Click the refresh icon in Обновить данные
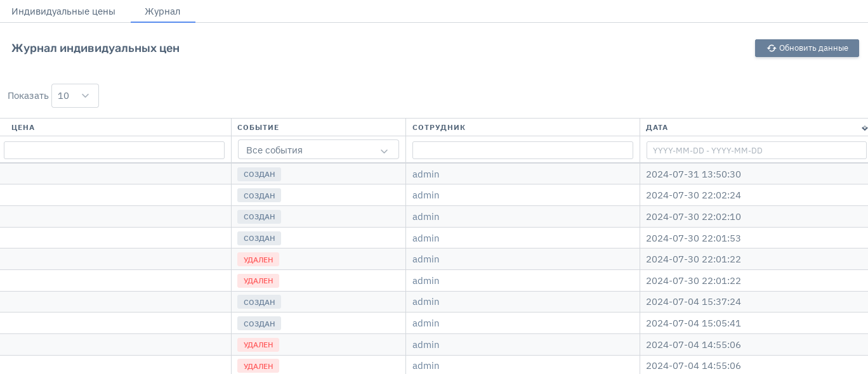This screenshot has width=868, height=374. click(771, 48)
